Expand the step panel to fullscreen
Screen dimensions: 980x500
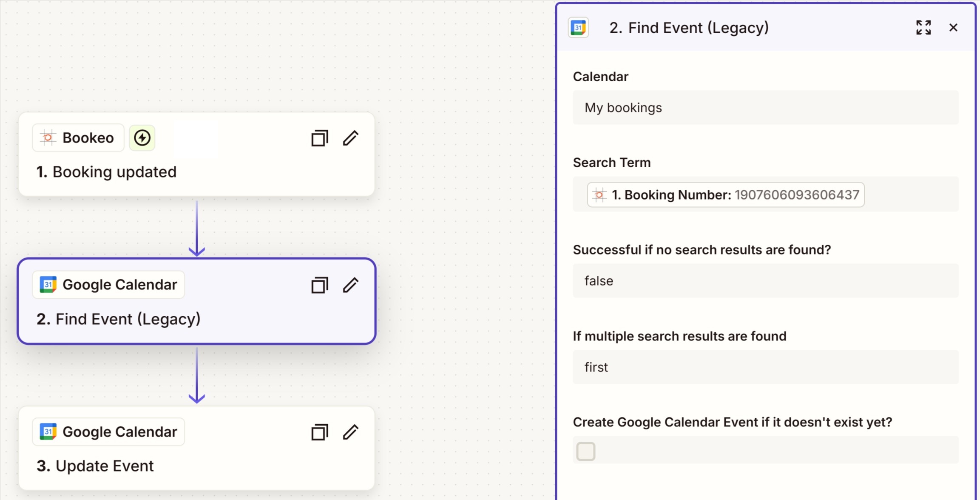point(923,28)
